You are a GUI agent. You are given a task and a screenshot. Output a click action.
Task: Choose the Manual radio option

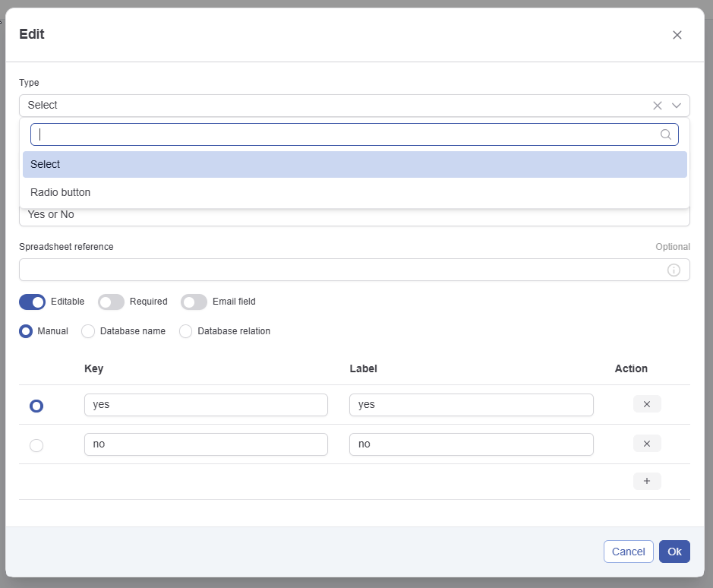pos(26,331)
